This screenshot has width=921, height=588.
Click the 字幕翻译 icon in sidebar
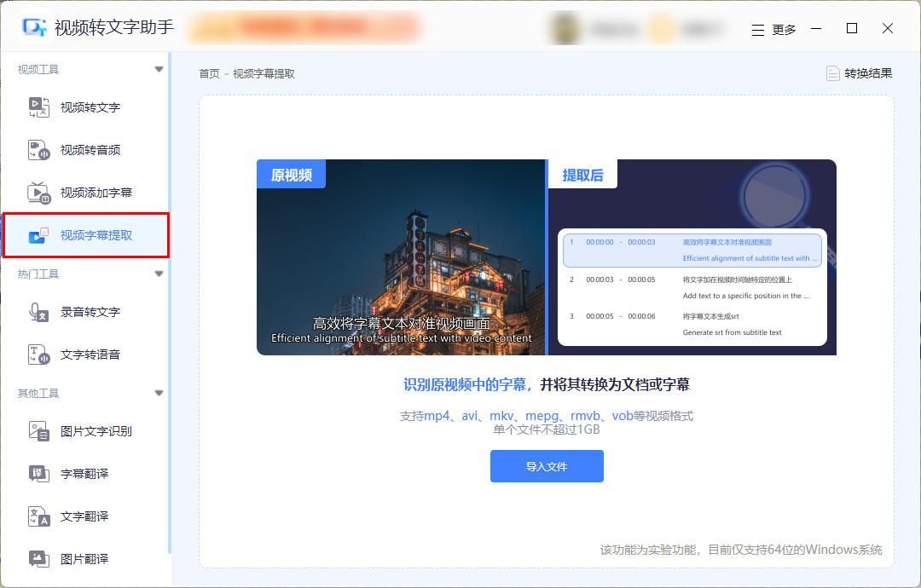pyautogui.click(x=38, y=474)
